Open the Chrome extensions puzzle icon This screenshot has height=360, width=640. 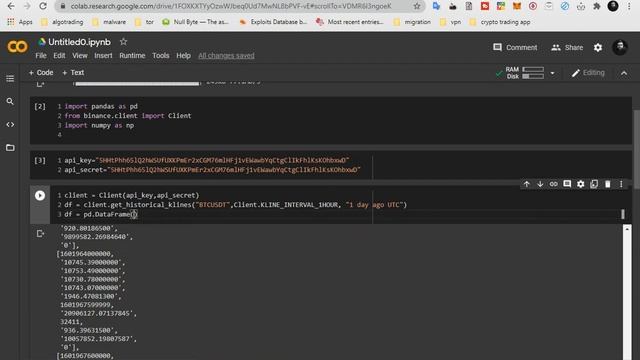coord(597,6)
